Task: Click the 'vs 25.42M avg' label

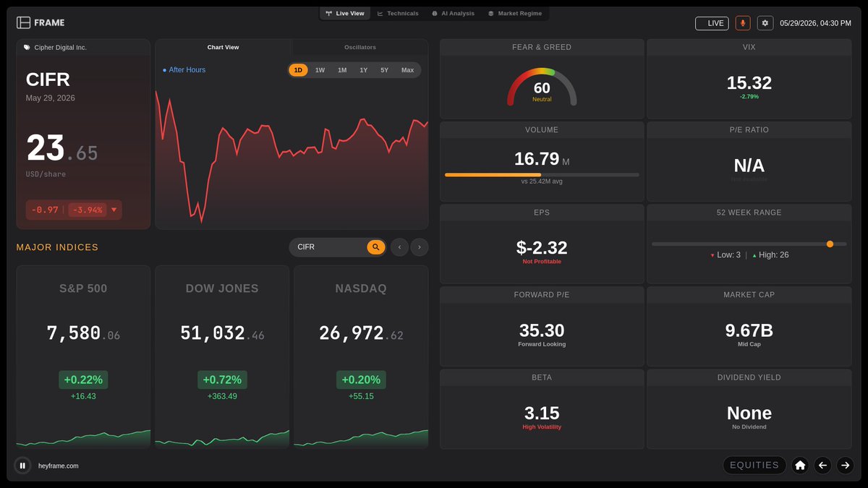Action: 542,181
